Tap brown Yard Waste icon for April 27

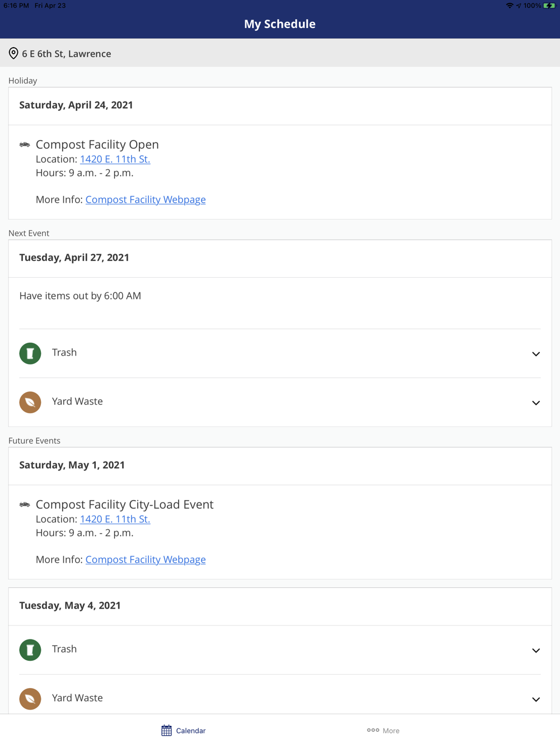(30, 402)
